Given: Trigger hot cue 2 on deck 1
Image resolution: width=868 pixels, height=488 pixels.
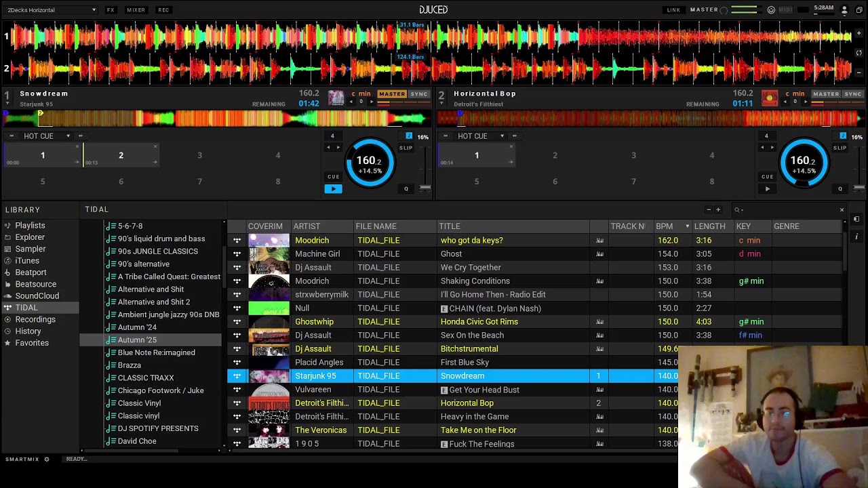Looking at the screenshot, I should click(121, 155).
